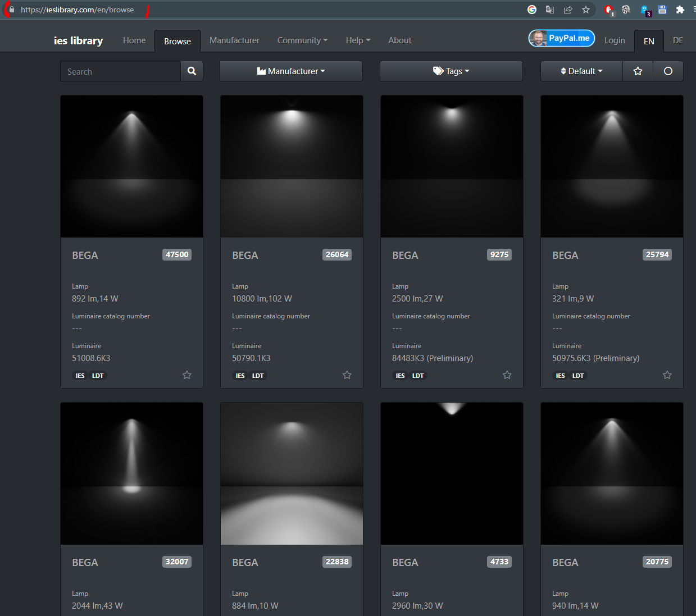Expand the Help nav menu
Screen dimensions: 696x616
click(x=358, y=40)
